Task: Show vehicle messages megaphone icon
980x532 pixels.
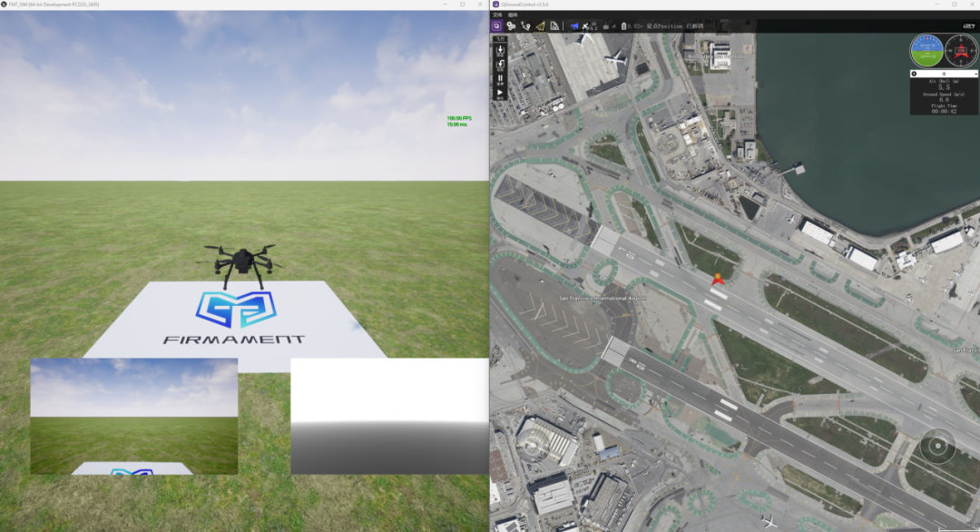Action: pyautogui.click(x=575, y=26)
